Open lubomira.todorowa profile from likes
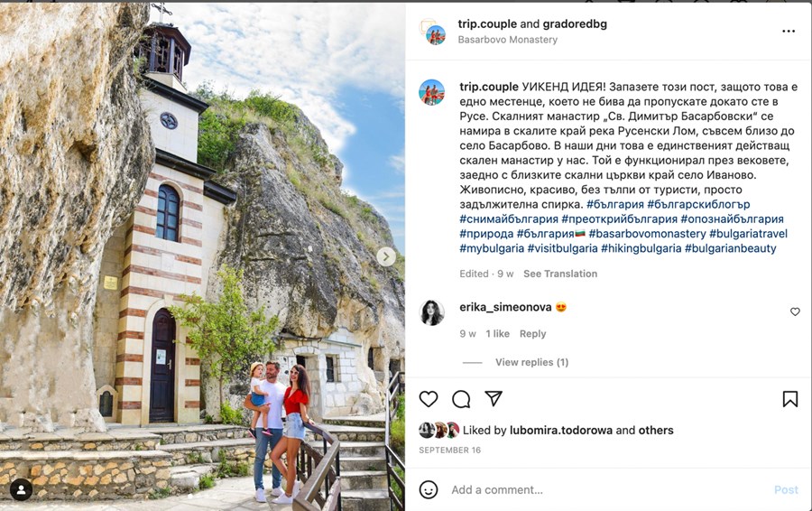 561,430
